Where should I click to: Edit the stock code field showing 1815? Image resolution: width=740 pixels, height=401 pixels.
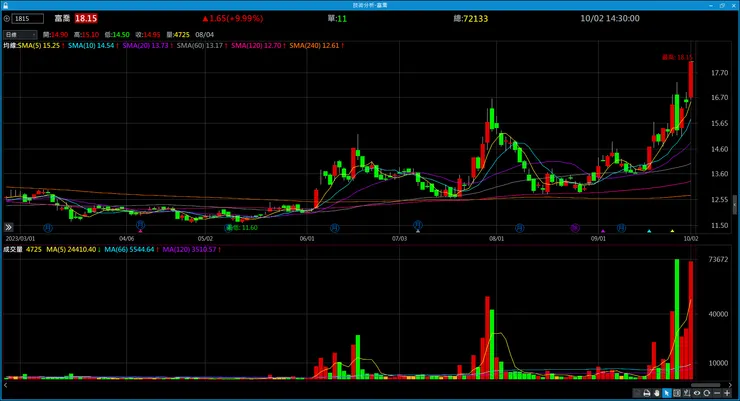pyautogui.click(x=28, y=19)
